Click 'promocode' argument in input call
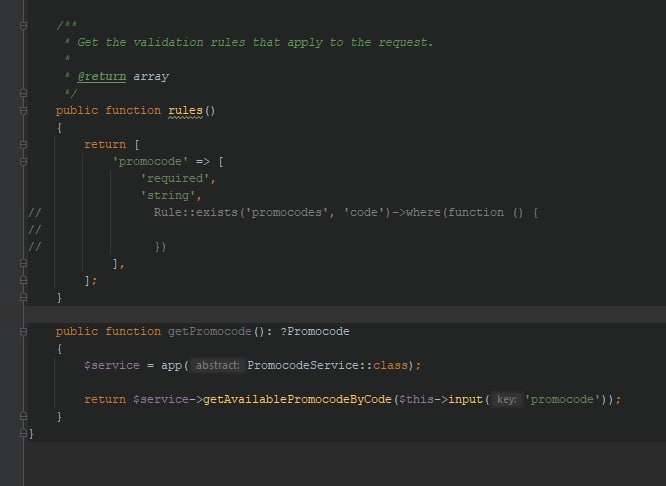Image resolution: width=666 pixels, height=486 pixels. tap(562, 399)
